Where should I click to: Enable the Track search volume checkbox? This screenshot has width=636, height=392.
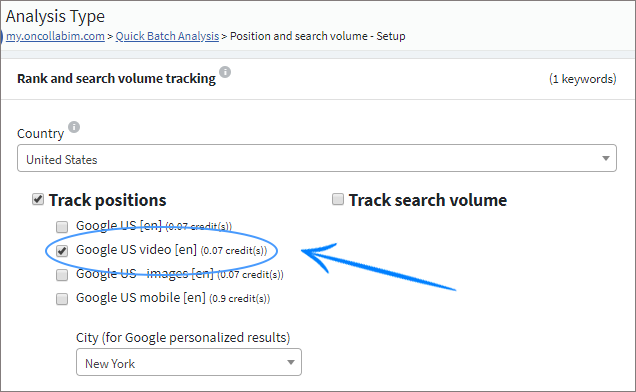pos(338,199)
